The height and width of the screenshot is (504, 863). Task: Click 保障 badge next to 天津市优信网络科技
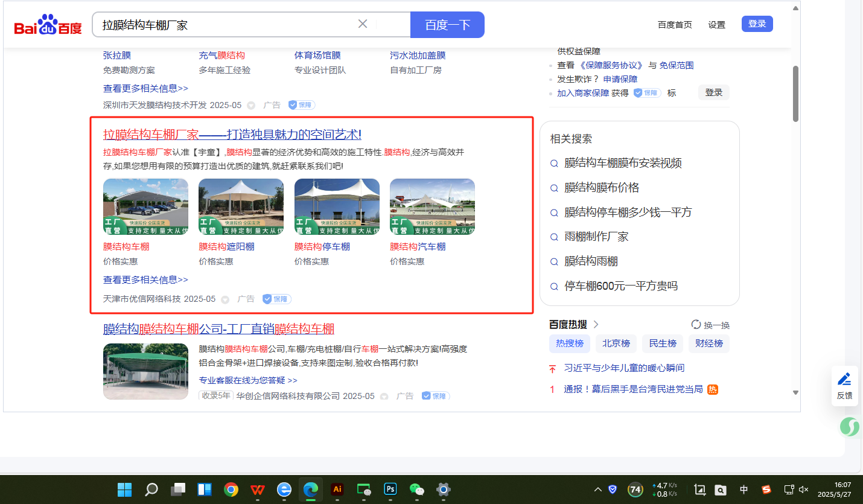[277, 299]
